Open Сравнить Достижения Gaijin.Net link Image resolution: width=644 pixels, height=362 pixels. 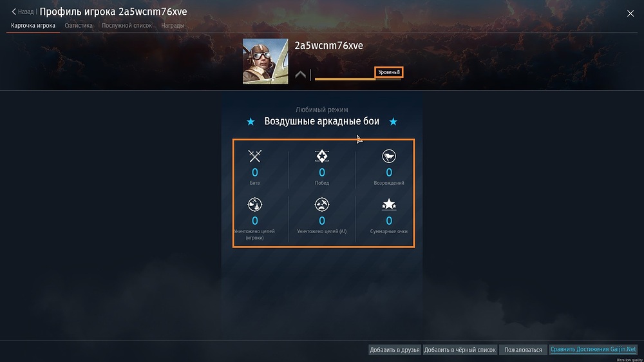point(593,349)
